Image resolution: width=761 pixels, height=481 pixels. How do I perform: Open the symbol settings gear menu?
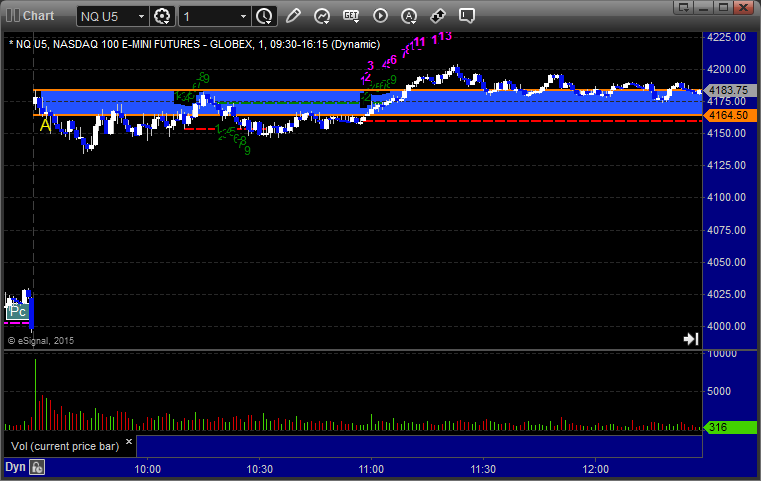(x=162, y=17)
